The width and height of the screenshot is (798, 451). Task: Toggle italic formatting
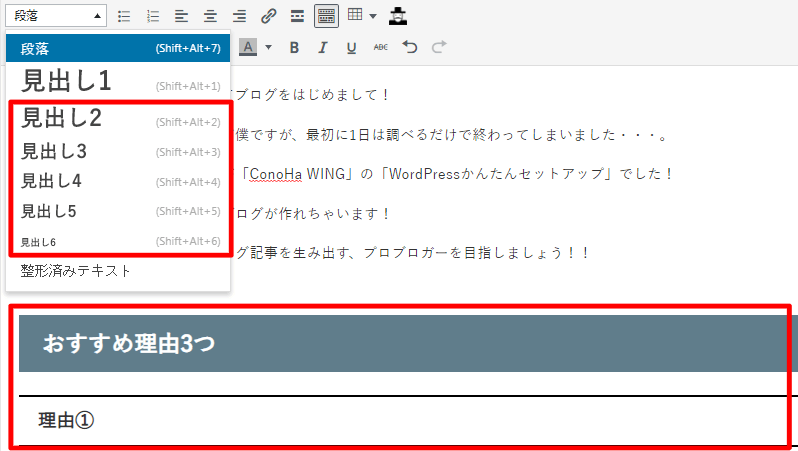click(x=322, y=47)
